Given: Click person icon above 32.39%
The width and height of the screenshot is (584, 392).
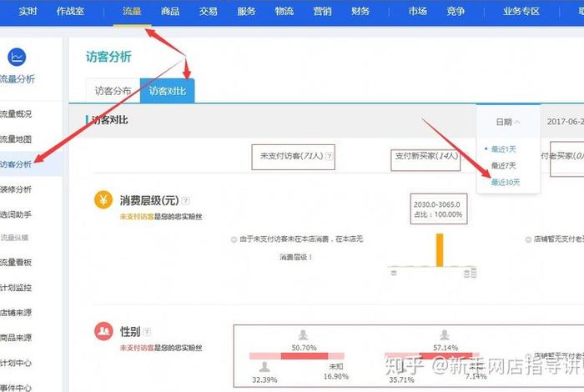Looking at the screenshot, I should click(264, 368).
